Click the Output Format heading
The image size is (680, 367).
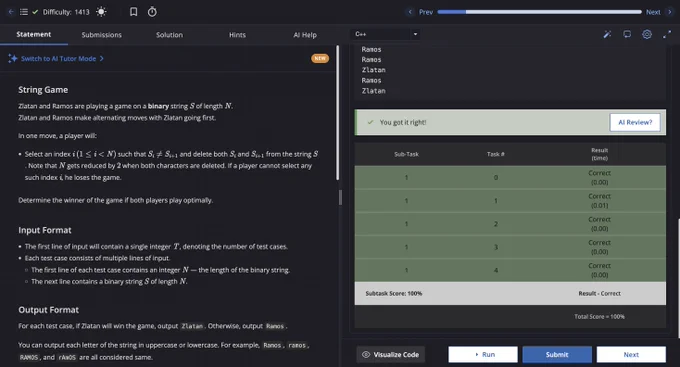click(x=49, y=310)
